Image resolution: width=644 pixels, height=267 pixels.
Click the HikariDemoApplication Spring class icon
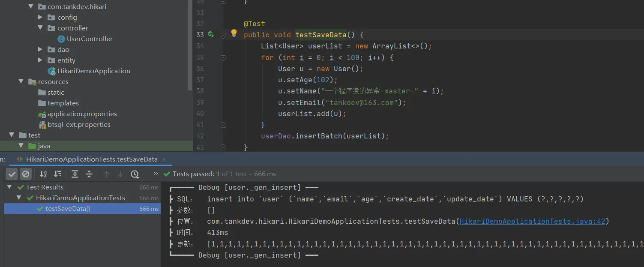(x=52, y=71)
